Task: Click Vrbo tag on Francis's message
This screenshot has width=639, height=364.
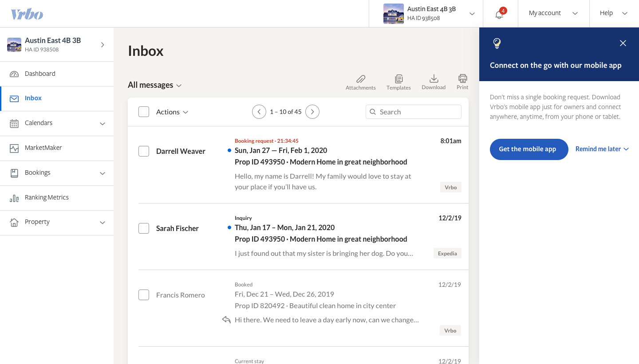Action: pos(450,330)
